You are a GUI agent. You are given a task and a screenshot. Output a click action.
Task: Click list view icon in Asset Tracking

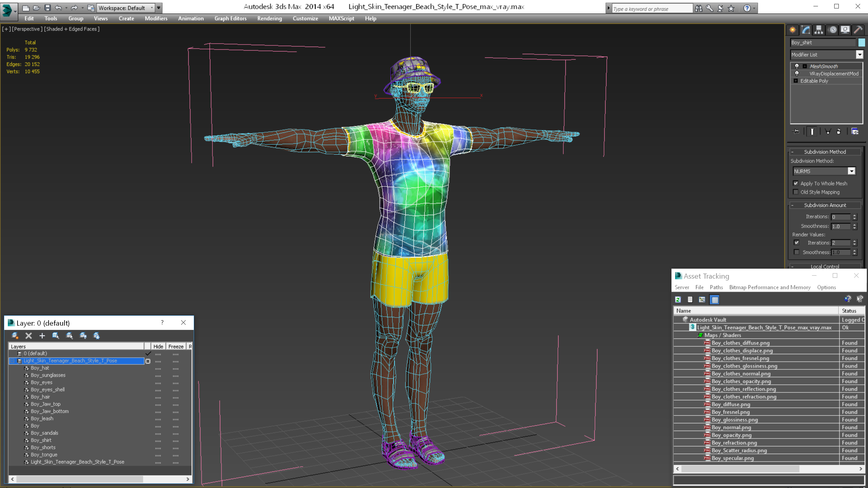tap(690, 299)
